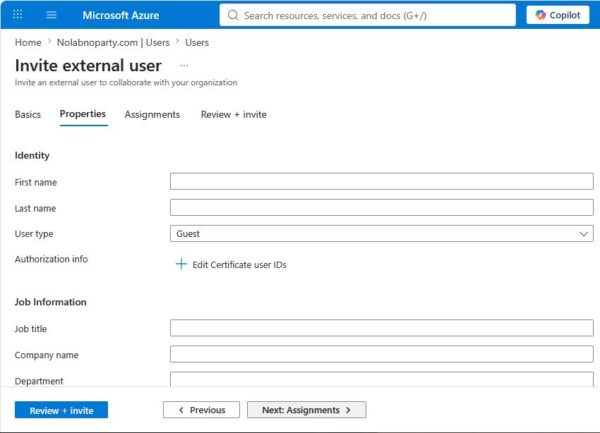Open the Review + invite tab

coord(234,114)
